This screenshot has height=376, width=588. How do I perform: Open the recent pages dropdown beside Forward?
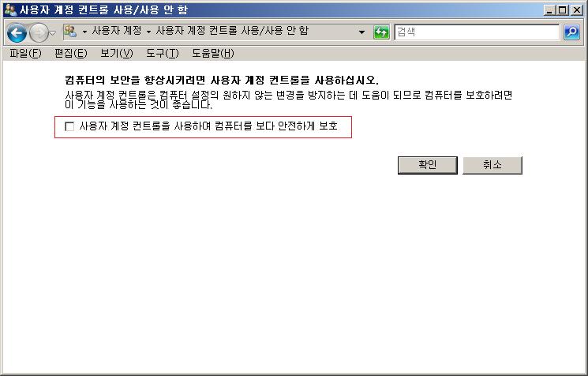pos(53,33)
